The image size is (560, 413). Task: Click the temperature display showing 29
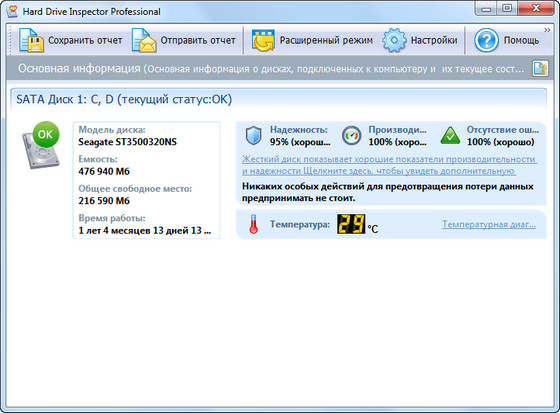(351, 224)
